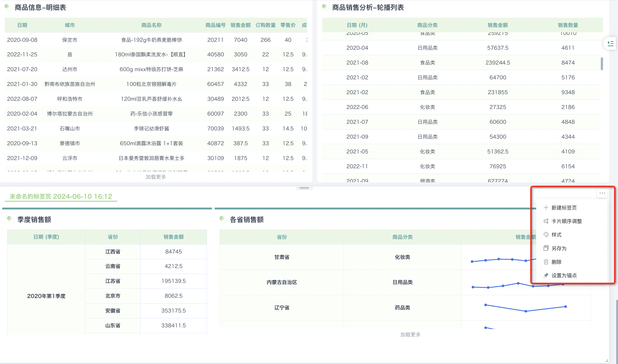Click the plus icon for 新建标签页
The height and width of the screenshot is (364, 618).
click(x=546, y=208)
